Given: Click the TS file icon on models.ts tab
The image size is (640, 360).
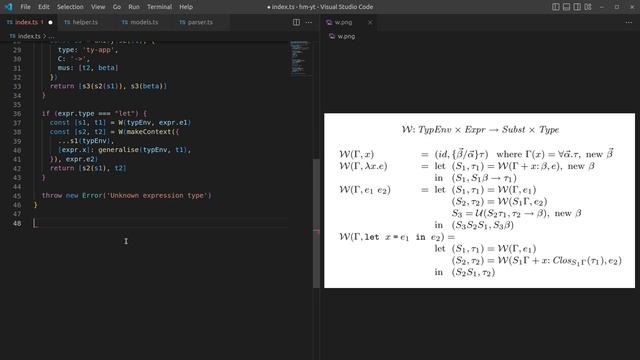Looking at the screenshot, I should pos(125,22).
